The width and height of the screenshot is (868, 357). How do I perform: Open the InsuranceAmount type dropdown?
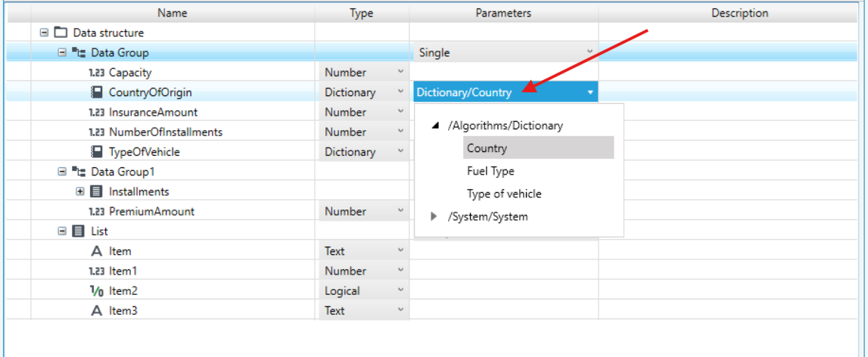pyautogui.click(x=364, y=113)
